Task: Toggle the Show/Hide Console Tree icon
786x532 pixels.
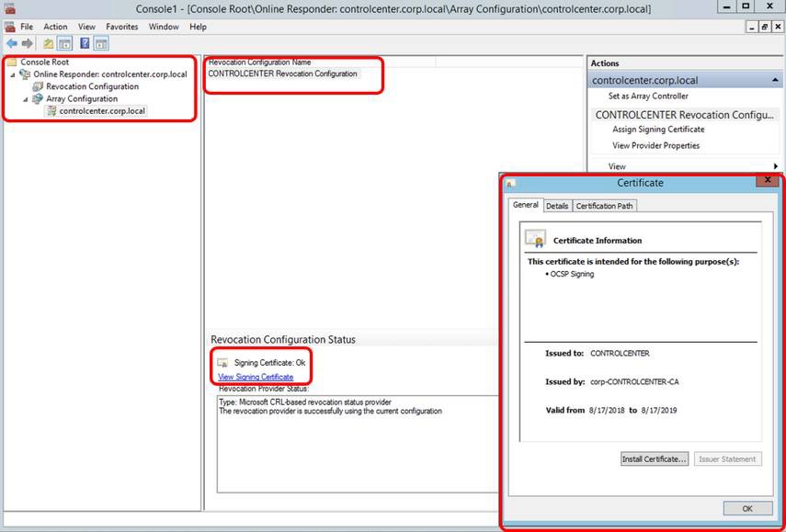Action: coord(64,43)
